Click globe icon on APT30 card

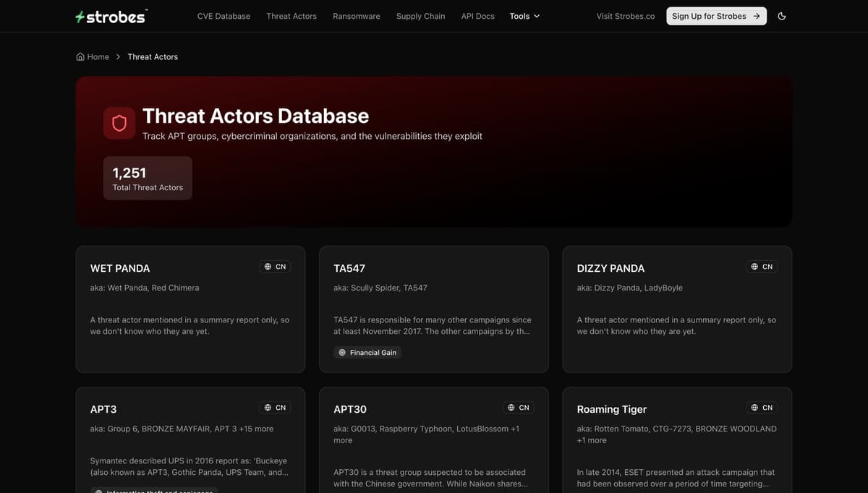(511, 408)
